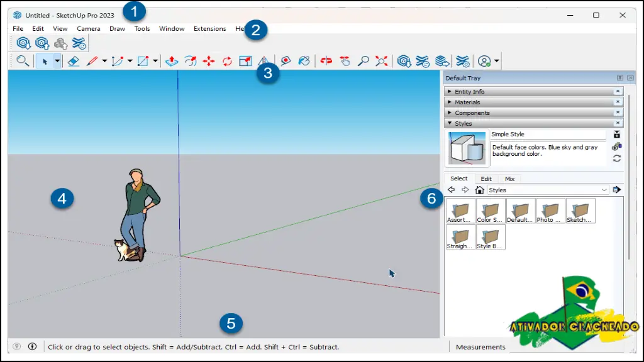Select the Zoom magnifier tool

click(363, 61)
